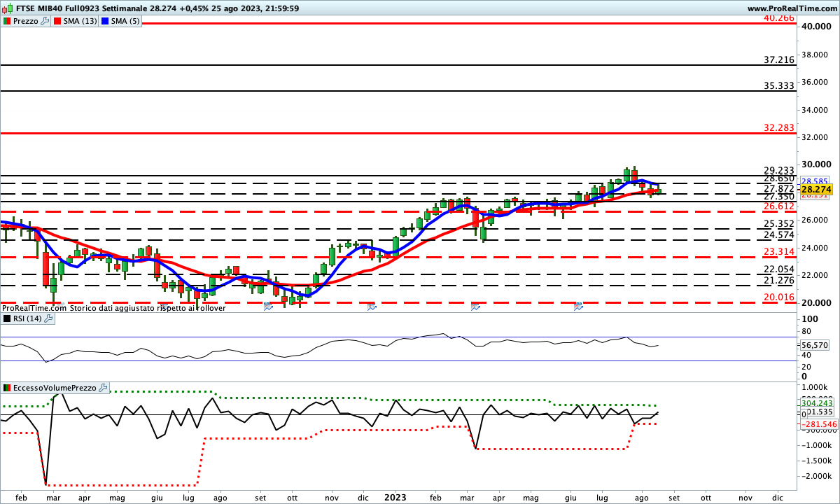Click the RSI value tag 56,570
Image resolution: width=840 pixels, height=504 pixels.
(815, 345)
